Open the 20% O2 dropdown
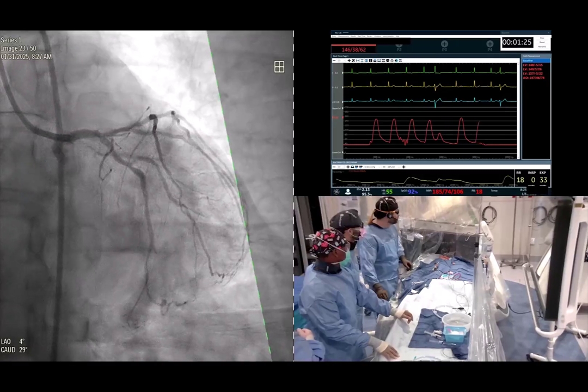The width and height of the screenshot is (588, 392). (x=392, y=167)
